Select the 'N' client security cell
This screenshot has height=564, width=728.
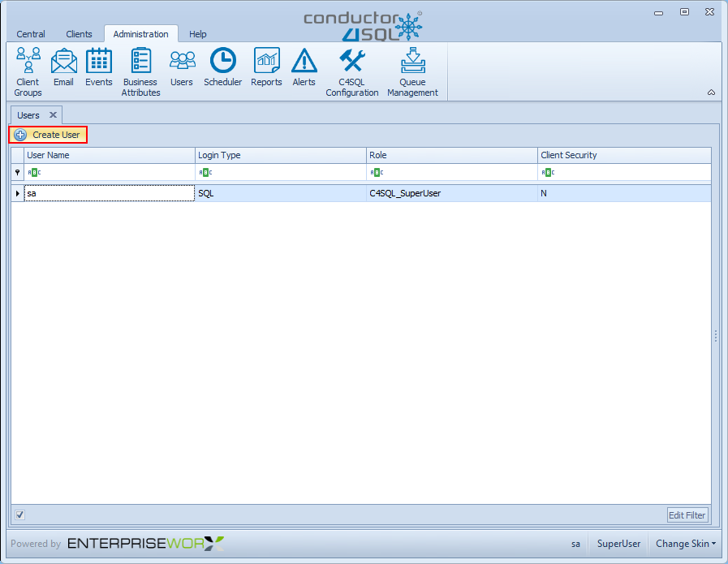tap(624, 193)
